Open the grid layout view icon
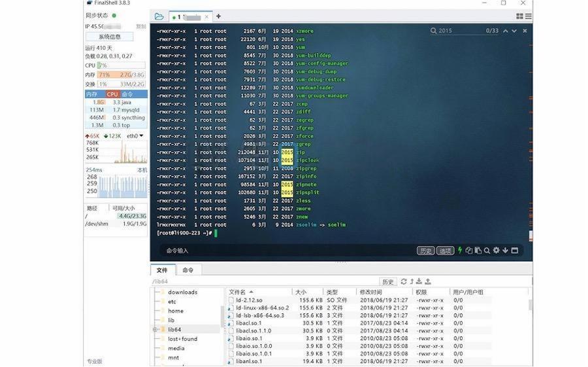The height and width of the screenshot is (367, 588). [519, 16]
